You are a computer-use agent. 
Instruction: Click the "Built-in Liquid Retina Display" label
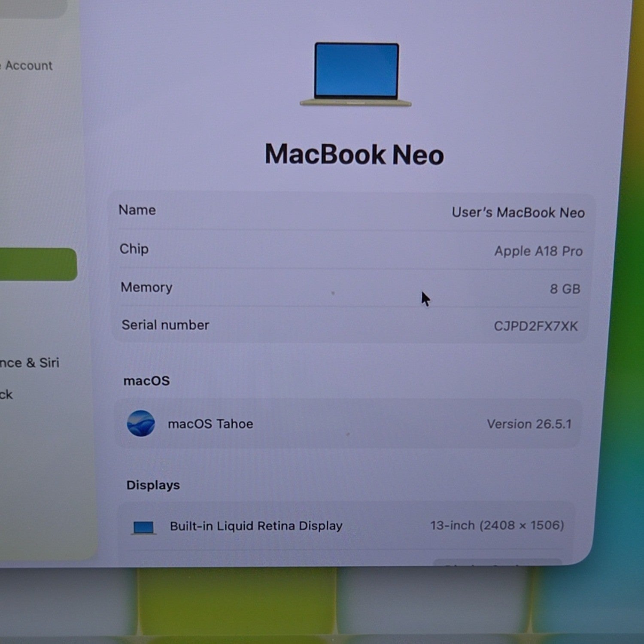(256, 526)
